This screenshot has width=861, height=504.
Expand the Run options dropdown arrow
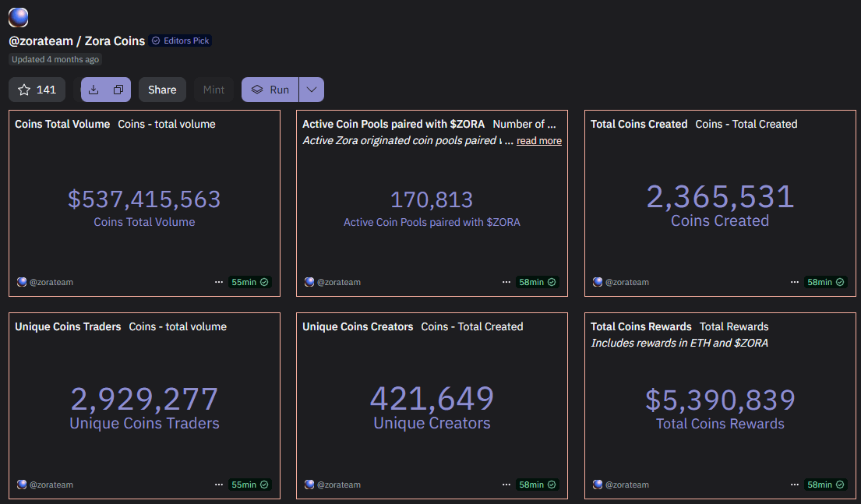click(312, 90)
